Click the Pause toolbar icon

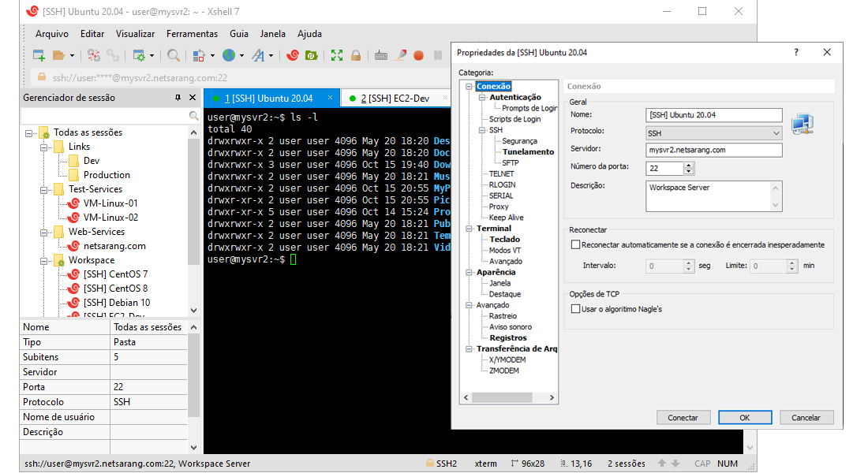(438, 55)
